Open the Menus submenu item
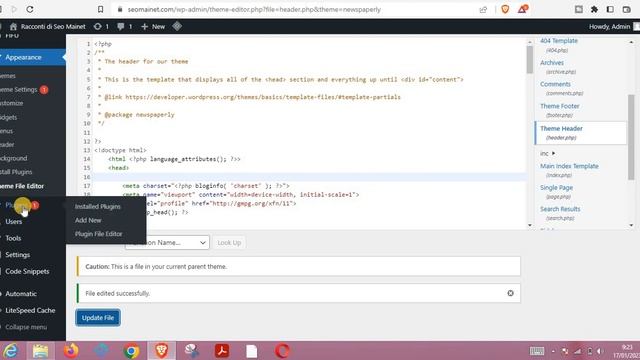Screen dimensions: 640x360 (7, 131)
